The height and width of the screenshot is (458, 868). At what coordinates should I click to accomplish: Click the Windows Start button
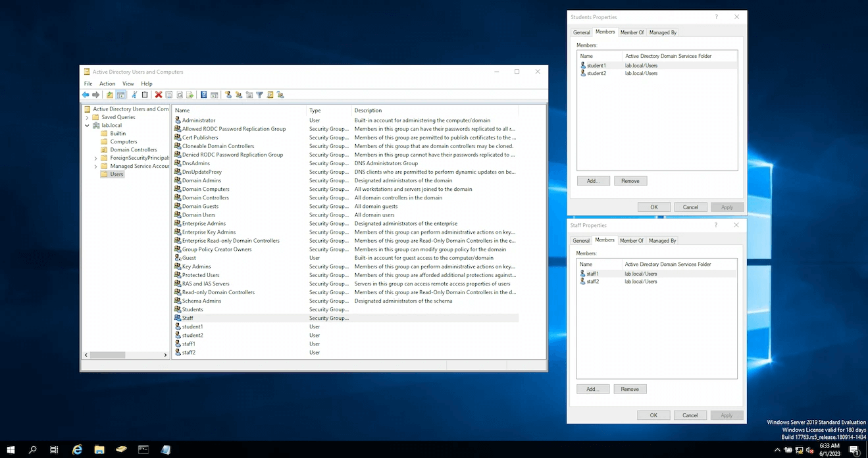coord(11,449)
